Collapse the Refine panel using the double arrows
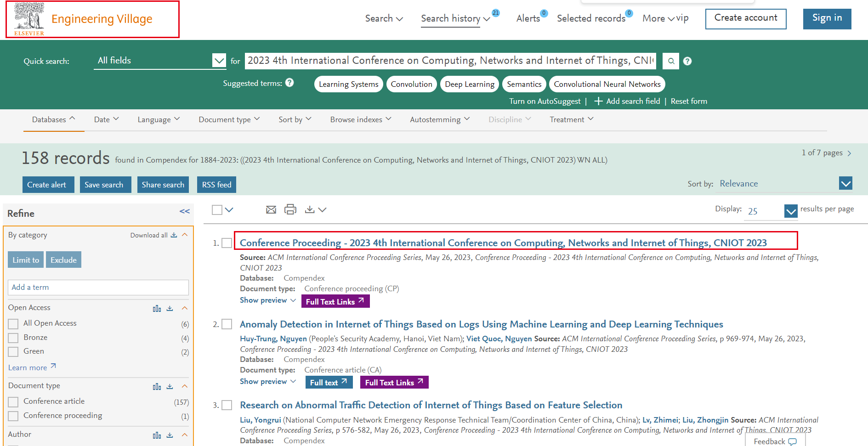Screen dimensions: 868x446 [185, 211]
